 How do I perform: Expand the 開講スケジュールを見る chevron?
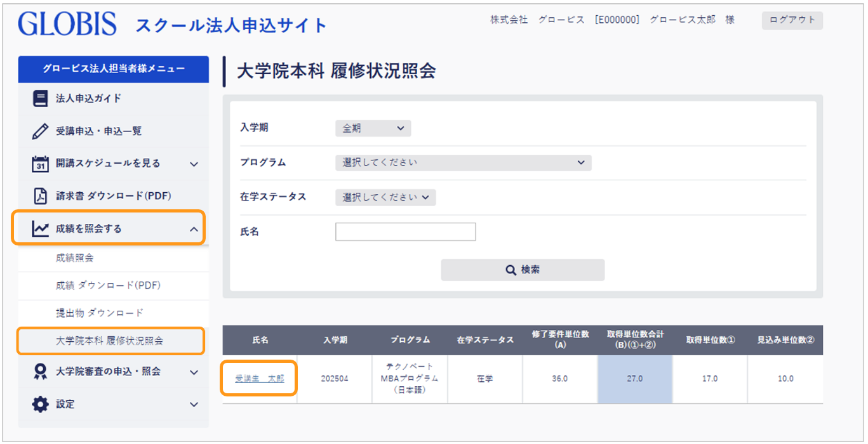coord(194,164)
